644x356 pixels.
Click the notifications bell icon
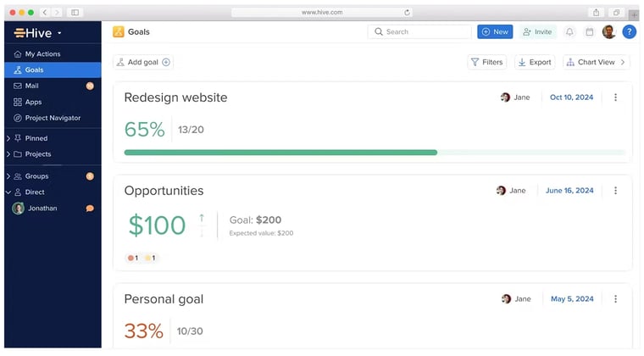[569, 32]
